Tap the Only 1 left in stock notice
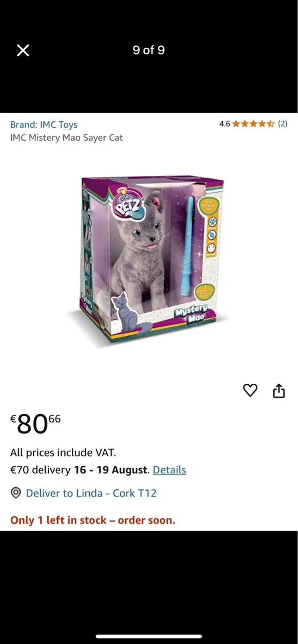 [93, 520]
